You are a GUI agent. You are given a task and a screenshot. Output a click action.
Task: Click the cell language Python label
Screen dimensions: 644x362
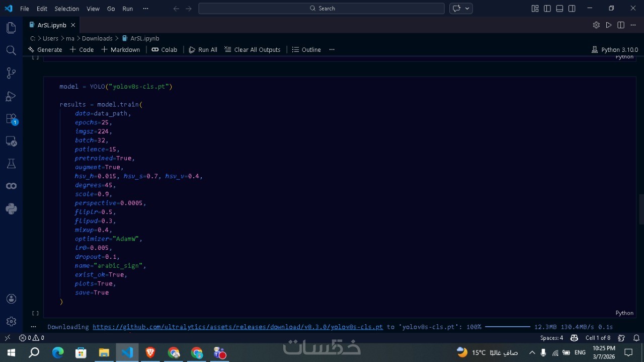pos(624,313)
